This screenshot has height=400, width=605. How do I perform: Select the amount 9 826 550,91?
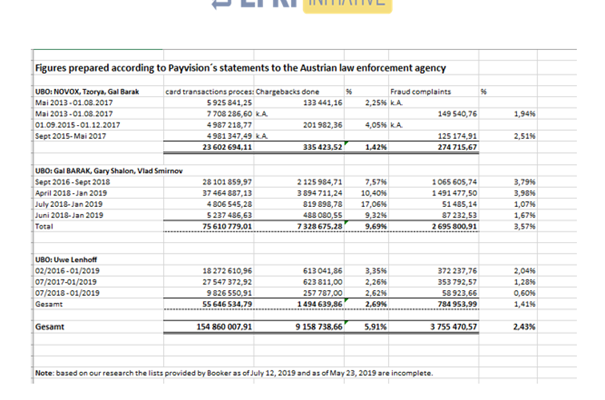pos(229,293)
